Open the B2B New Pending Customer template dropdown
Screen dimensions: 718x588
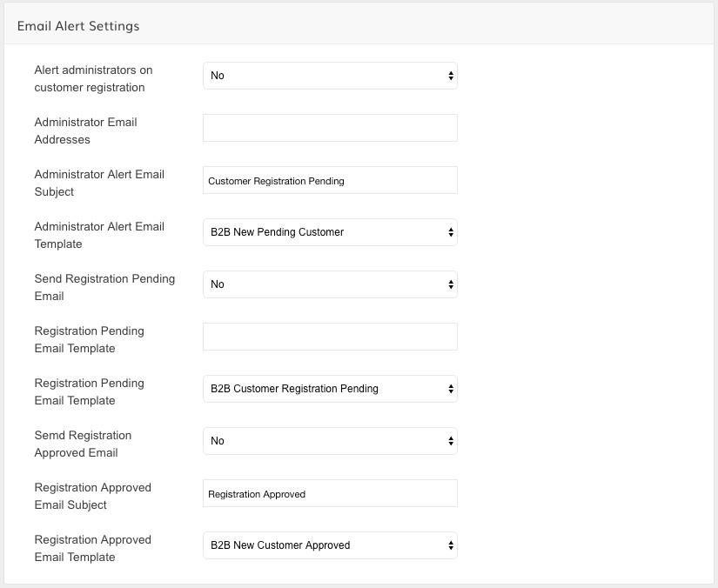point(330,232)
